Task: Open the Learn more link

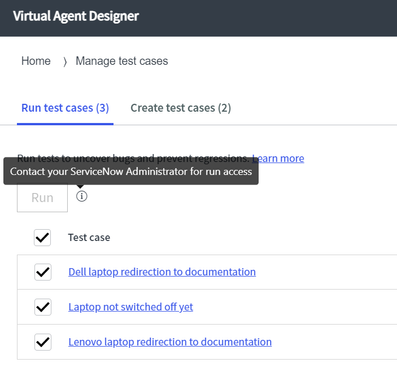Action: tap(278, 158)
